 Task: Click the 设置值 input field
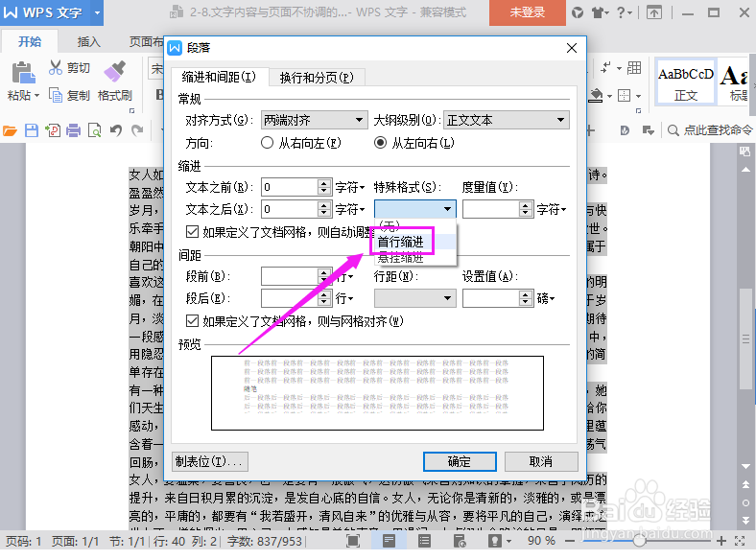point(491,298)
